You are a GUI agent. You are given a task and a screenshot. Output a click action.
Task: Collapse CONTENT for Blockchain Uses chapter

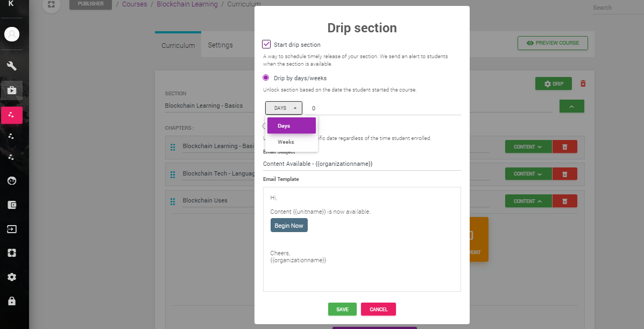click(x=528, y=201)
